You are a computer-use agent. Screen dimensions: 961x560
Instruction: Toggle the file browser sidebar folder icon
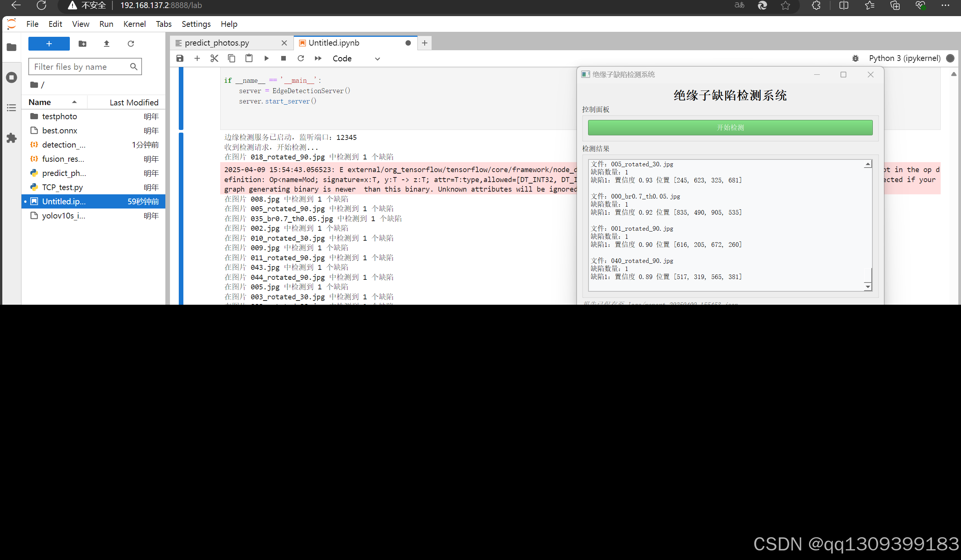click(x=12, y=48)
